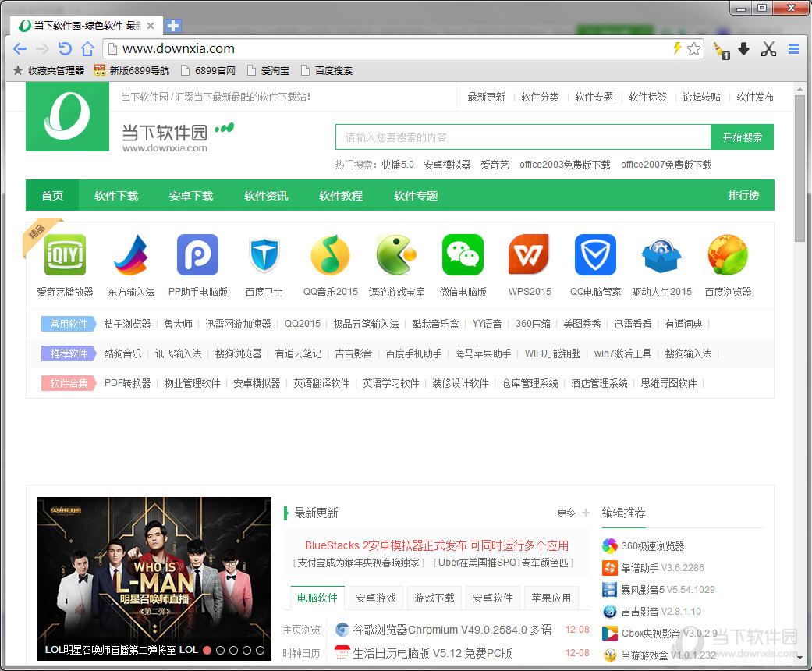Click the 软件分类 top link

click(x=540, y=97)
